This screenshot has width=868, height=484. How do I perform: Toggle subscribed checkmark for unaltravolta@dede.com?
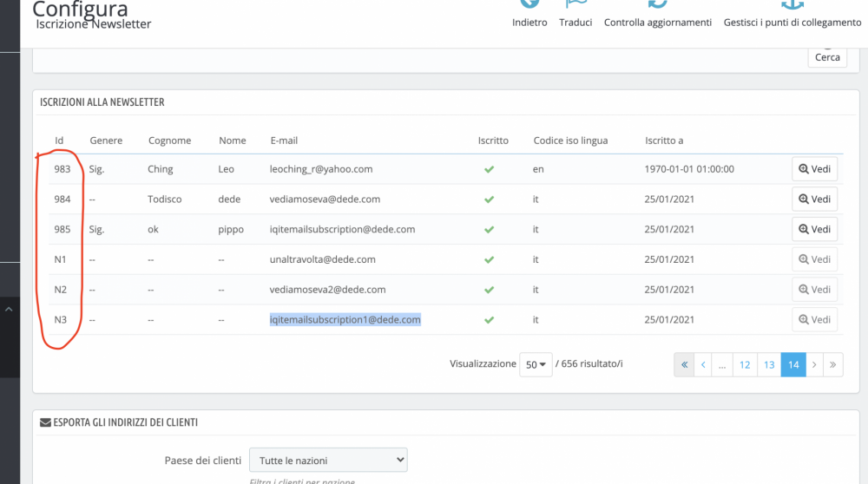pyautogui.click(x=490, y=259)
